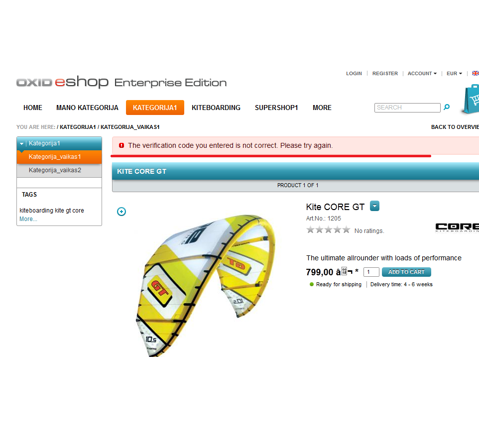Click the ADD TO CART button
The height and width of the screenshot is (448, 479).
pos(406,272)
